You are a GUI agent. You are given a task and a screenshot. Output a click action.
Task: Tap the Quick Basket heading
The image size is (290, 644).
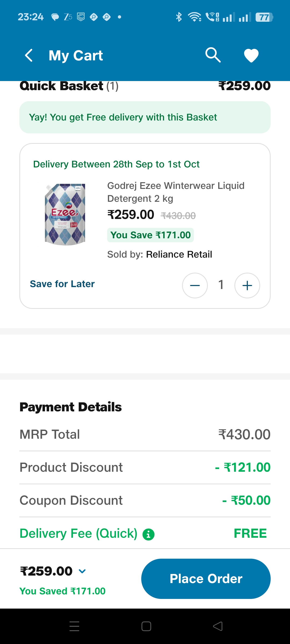tap(61, 86)
